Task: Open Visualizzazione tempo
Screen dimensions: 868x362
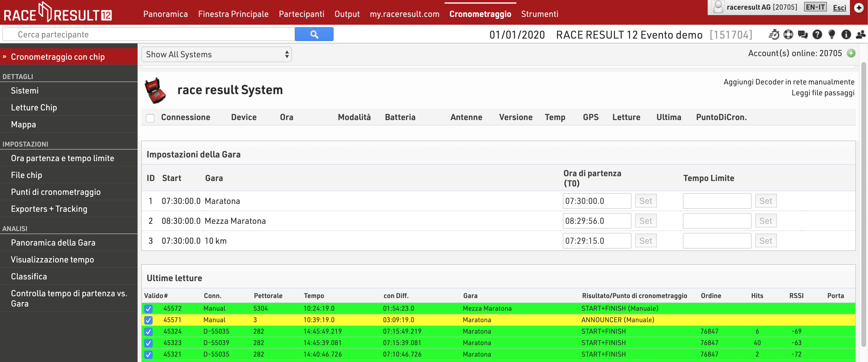Action: (69, 259)
